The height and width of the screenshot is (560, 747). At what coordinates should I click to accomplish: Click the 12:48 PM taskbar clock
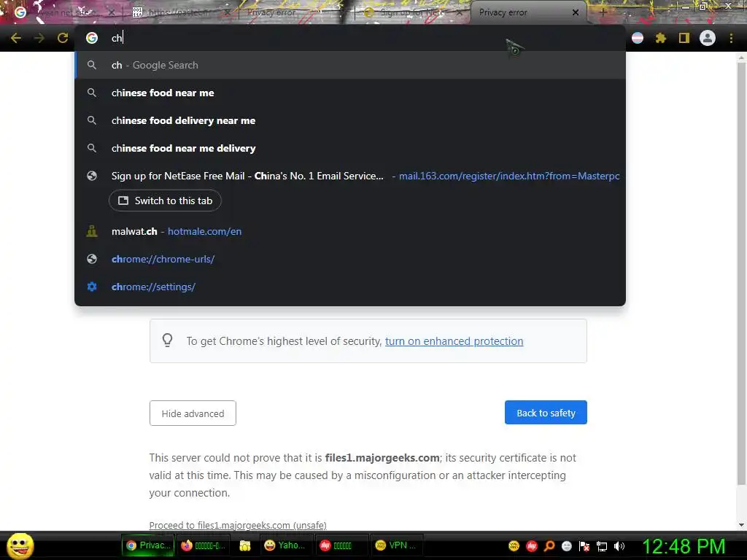point(684,546)
